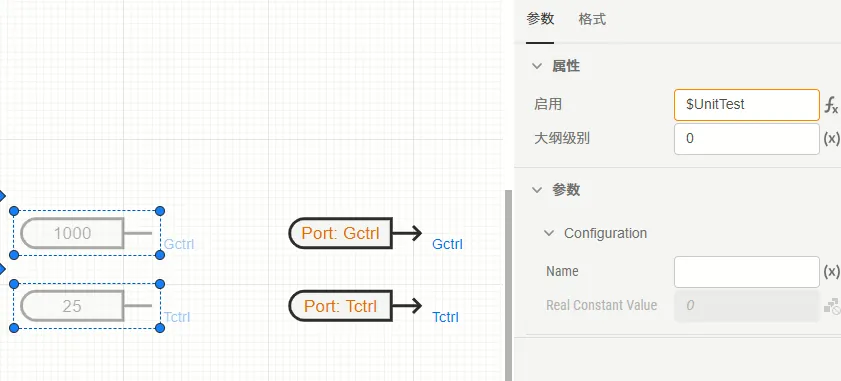This screenshot has width=841, height=381.
Task: Click the fx icon beside 启用 field
Action: [831, 105]
